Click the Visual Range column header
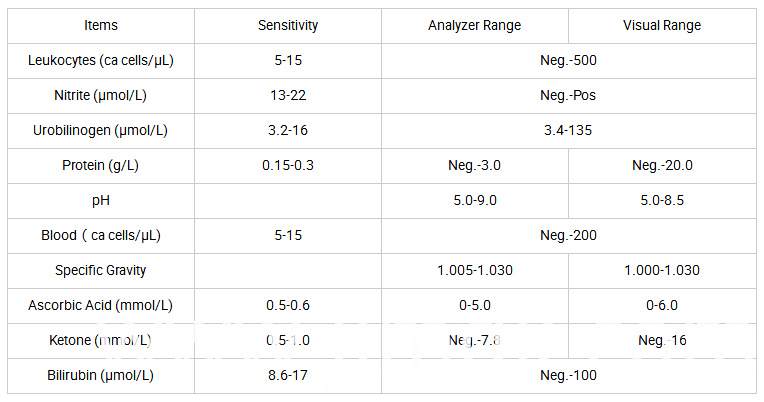Viewport: 764px width, 402px height. point(662,25)
